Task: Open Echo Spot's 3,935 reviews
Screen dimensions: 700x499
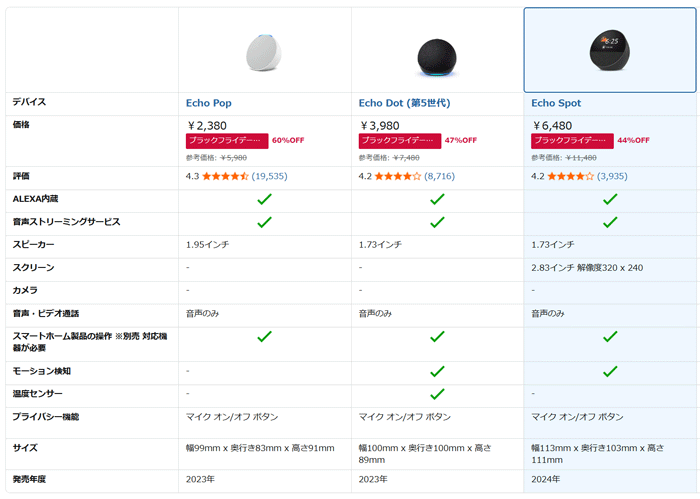Action: (612, 176)
